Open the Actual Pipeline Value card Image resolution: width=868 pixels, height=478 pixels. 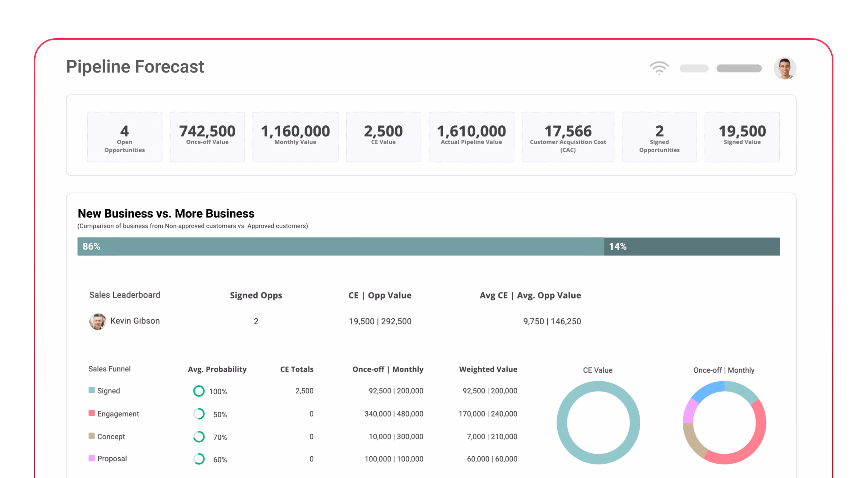[x=472, y=137]
